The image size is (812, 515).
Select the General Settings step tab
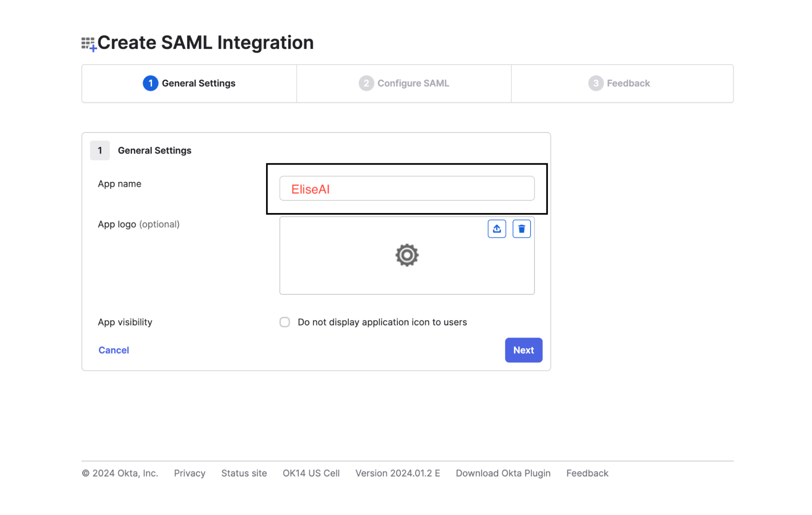click(189, 83)
